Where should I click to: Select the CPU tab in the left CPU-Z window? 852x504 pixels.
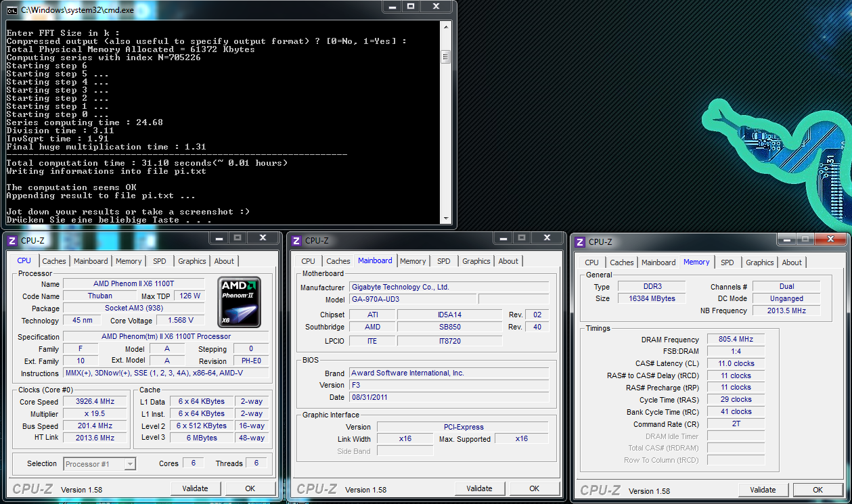24,260
